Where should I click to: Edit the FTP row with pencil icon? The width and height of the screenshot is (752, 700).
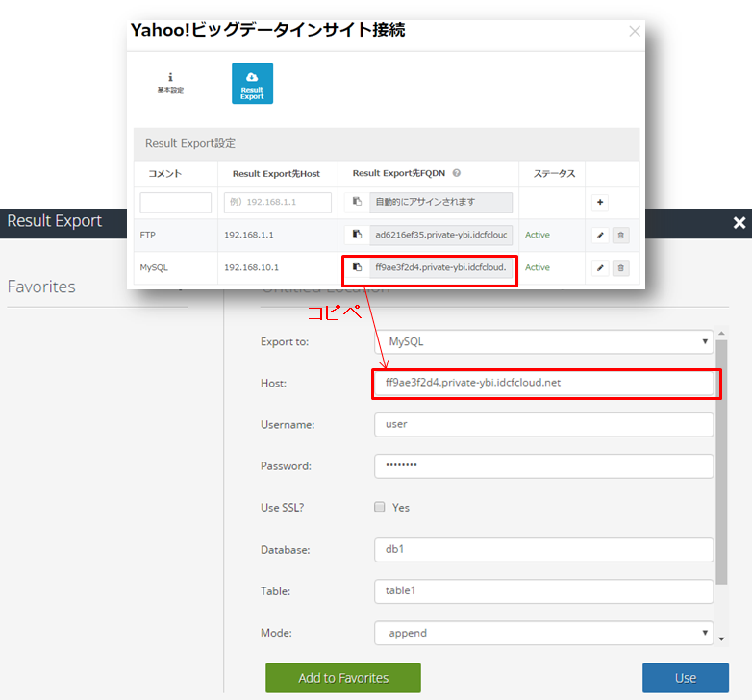[599, 235]
